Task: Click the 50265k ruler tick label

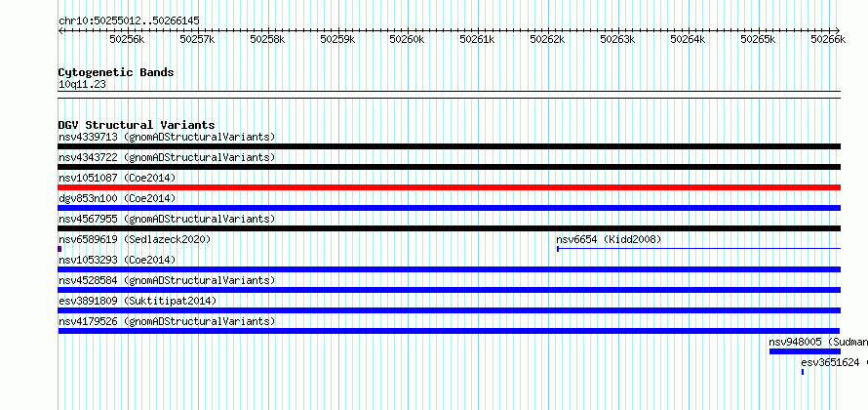Action: point(758,39)
